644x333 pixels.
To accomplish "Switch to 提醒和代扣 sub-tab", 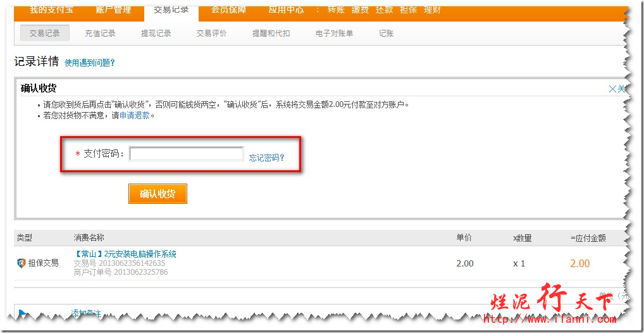I will tap(271, 34).
